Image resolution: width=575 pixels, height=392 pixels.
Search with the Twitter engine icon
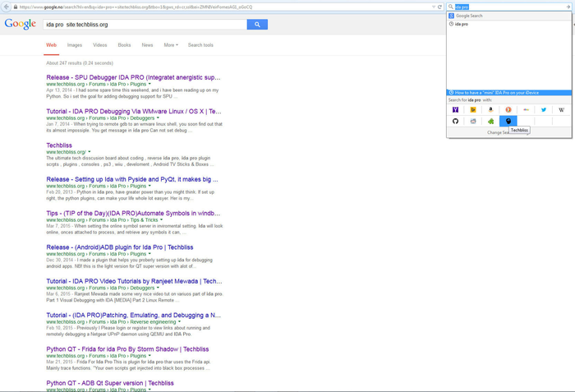(544, 110)
